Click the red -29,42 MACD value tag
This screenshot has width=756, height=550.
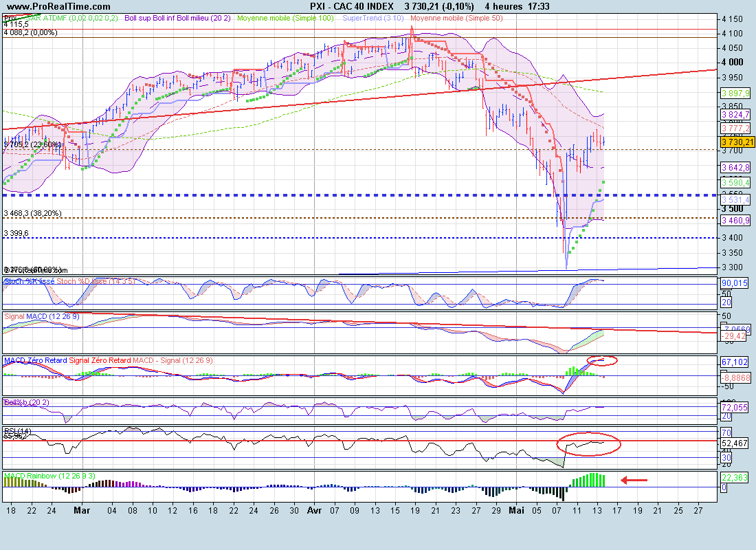pyautogui.click(x=734, y=335)
